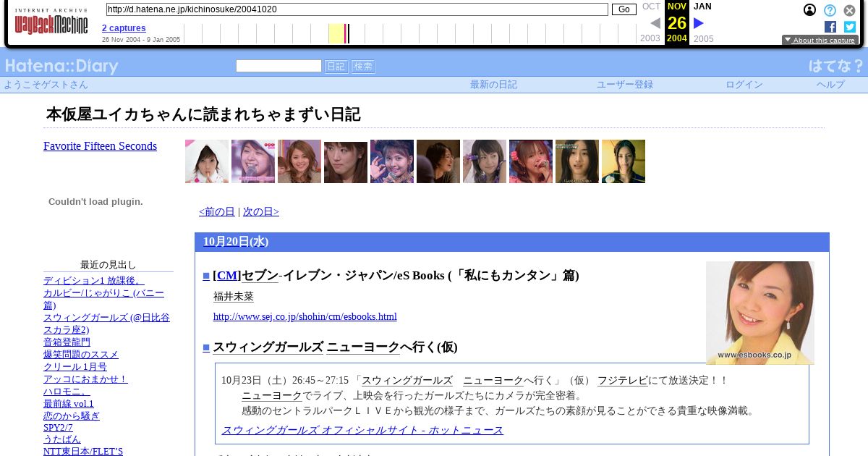Open the 2 captures link
This screenshot has width=868, height=456.
pos(124,28)
